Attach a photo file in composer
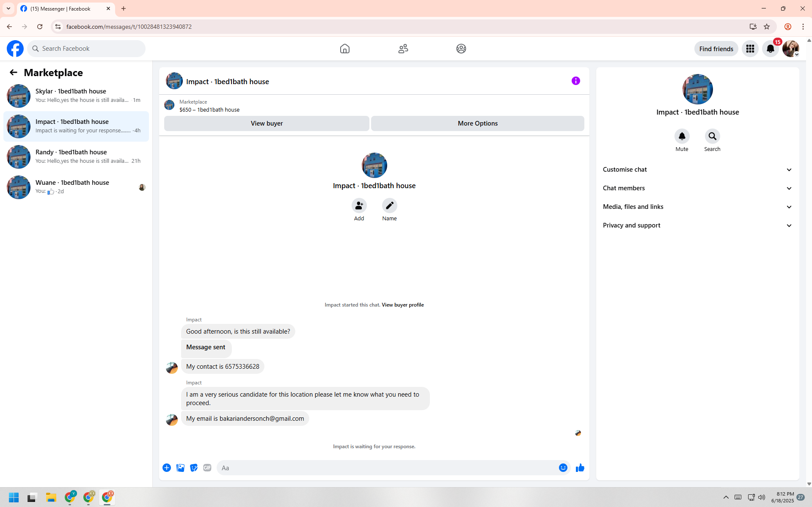 tap(180, 468)
